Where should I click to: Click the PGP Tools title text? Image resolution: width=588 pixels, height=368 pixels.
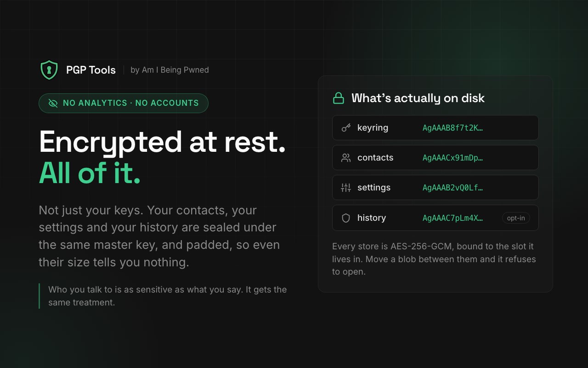91,70
